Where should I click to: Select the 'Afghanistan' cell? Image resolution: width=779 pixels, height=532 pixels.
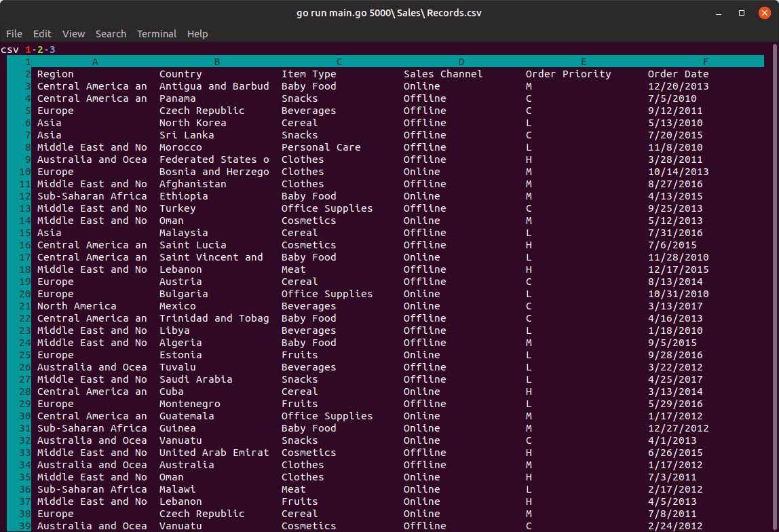(x=193, y=184)
